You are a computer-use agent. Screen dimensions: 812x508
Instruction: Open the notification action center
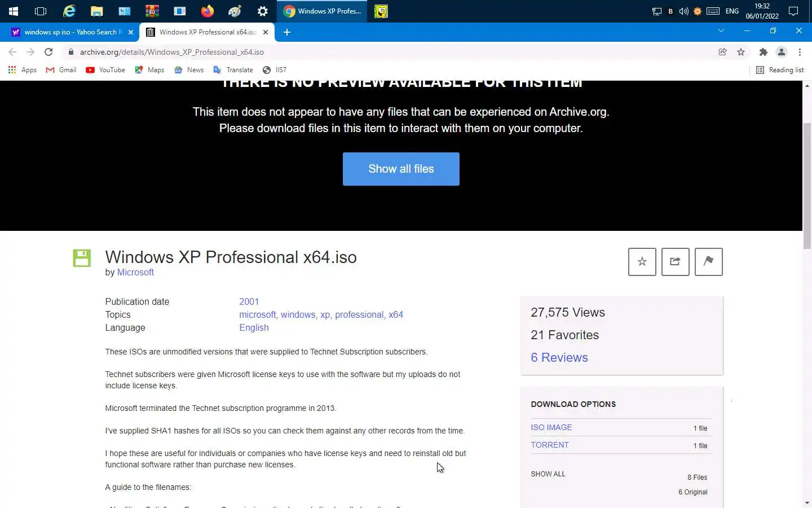click(793, 11)
